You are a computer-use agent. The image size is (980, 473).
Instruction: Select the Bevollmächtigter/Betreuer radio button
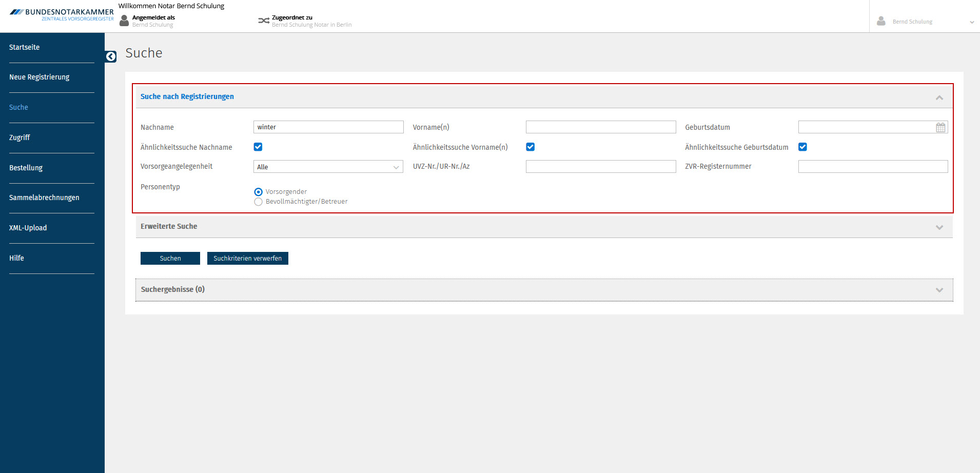pyautogui.click(x=259, y=202)
